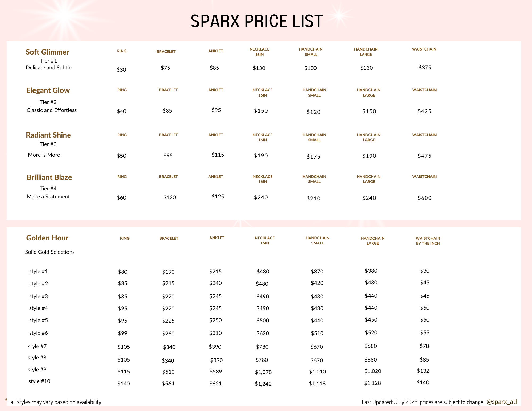Select the Golden Hour section heading
Screen dimensions: 532x411
click(47, 238)
